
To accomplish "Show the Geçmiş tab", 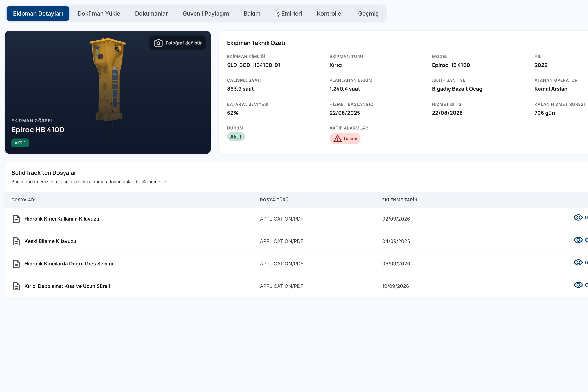I will click(368, 14).
